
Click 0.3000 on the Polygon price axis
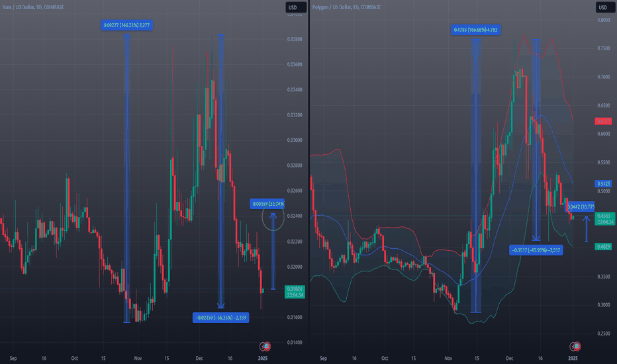(604, 305)
